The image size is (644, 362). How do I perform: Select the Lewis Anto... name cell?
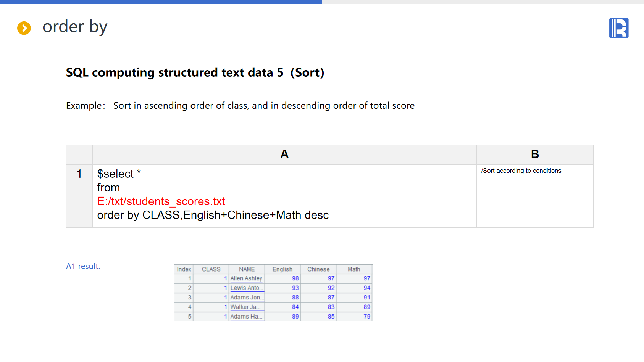(246, 288)
